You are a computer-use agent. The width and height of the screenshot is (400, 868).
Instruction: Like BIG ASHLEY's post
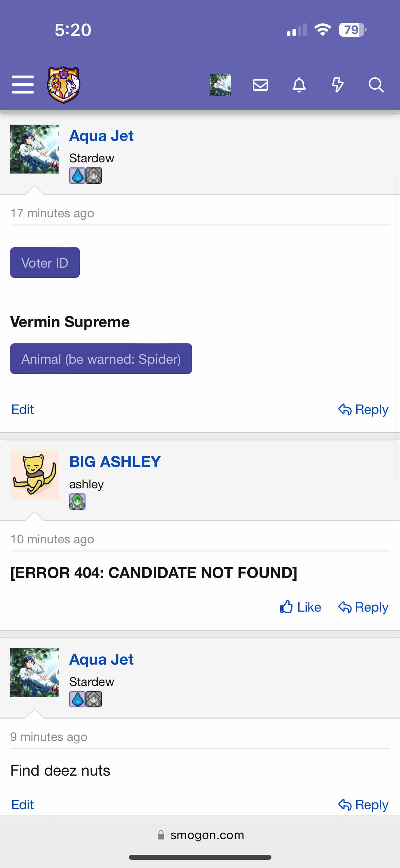(300, 607)
